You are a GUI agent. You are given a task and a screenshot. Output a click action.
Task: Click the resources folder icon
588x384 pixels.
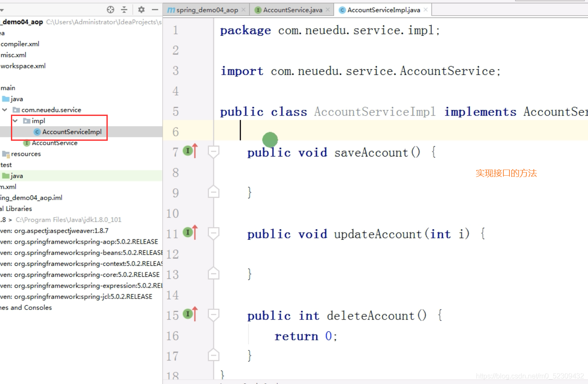tap(6, 154)
